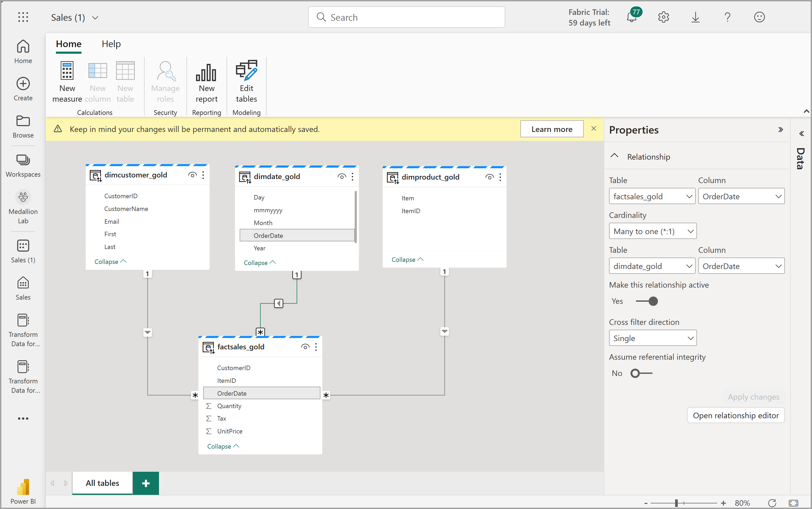Click Open relationship editor button

736,415
